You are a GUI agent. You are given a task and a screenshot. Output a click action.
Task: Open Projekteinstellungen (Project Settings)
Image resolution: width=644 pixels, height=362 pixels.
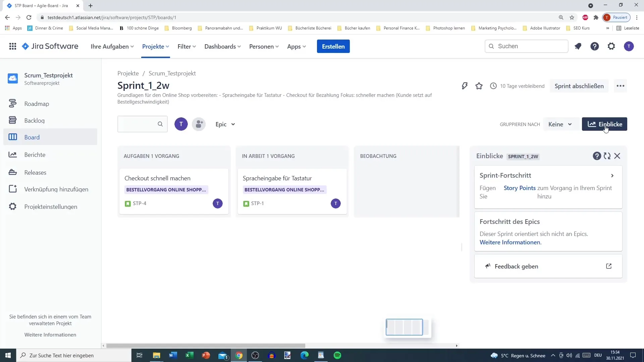tap(51, 206)
